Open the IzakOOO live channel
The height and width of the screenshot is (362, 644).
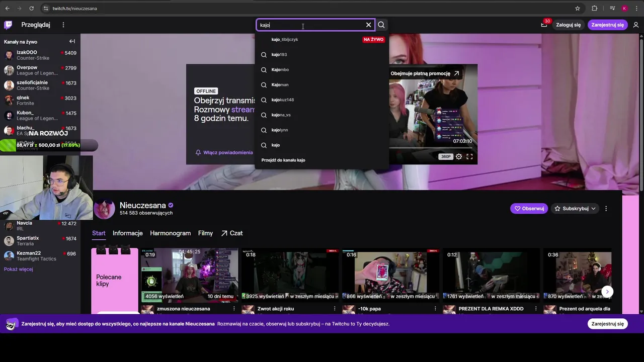coord(40,55)
